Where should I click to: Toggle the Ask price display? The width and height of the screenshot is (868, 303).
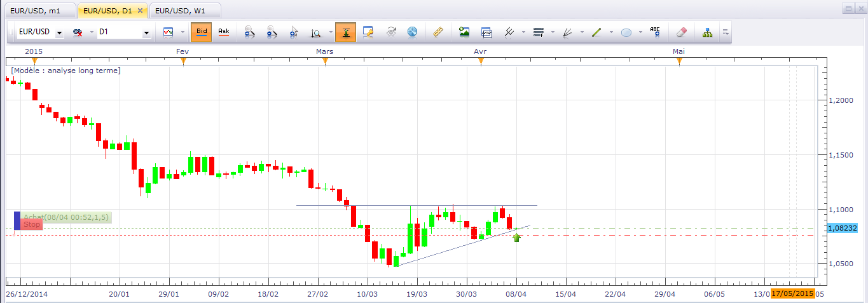(x=223, y=32)
